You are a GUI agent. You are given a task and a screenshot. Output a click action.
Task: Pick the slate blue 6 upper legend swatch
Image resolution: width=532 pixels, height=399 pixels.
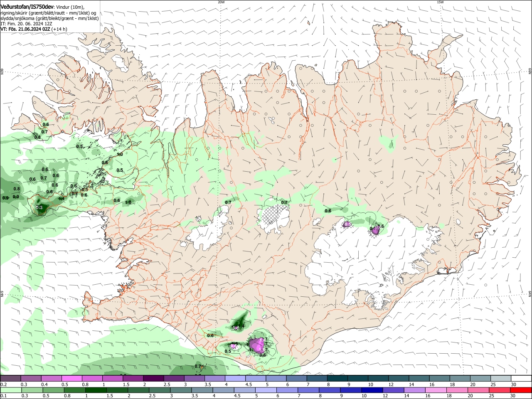pyautogui.click(x=297, y=379)
